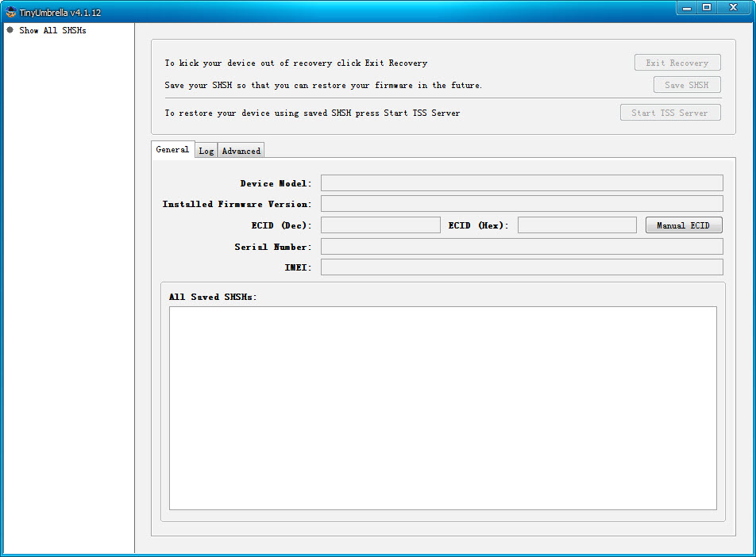This screenshot has width=756, height=557.
Task: Focus the Installed Firmware Version field
Action: point(522,204)
